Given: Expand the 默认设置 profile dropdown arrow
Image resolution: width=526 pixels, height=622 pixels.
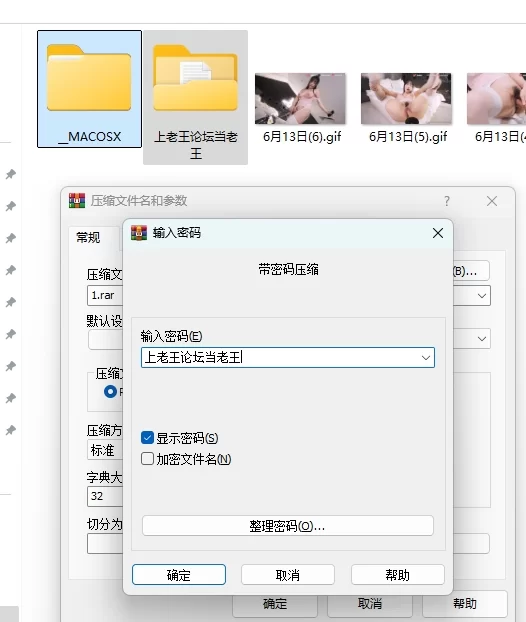Looking at the screenshot, I should pyautogui.click(x=482, y=339).
